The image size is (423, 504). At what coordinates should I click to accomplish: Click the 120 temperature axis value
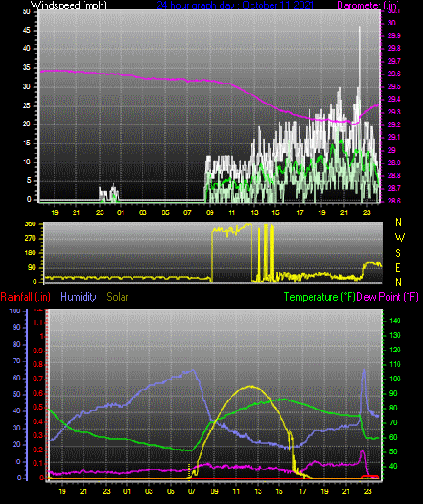(x=395, y=350)
